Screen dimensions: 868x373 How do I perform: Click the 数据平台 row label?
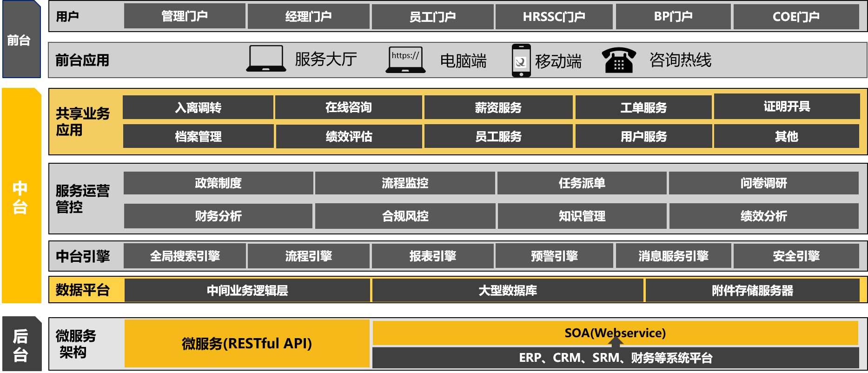tap(83, 290)
